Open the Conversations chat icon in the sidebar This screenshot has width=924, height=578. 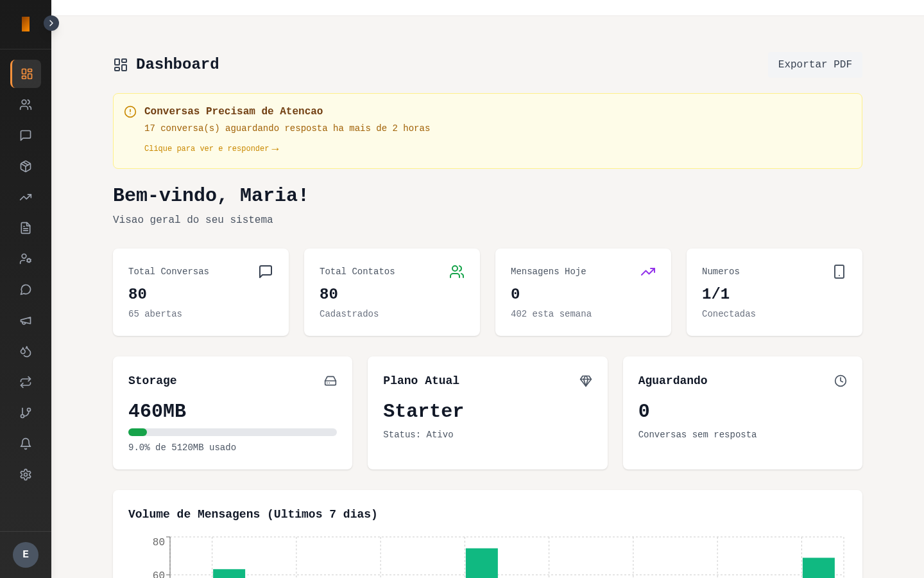(x=26, y=136)
